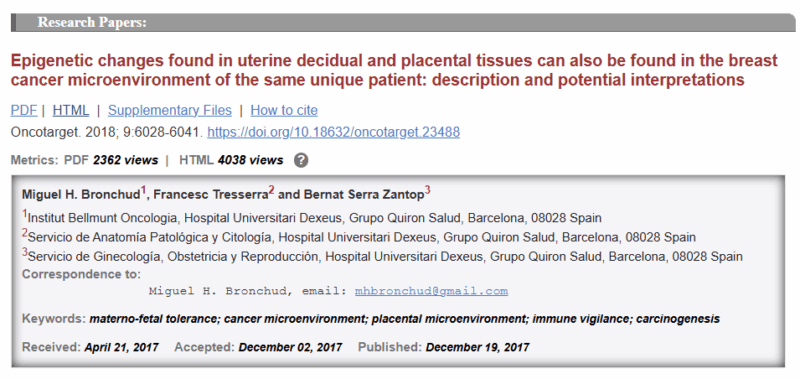Screen dimensions: 800x379
Task: Open the HTML version link
Action: tap(70, 110)
